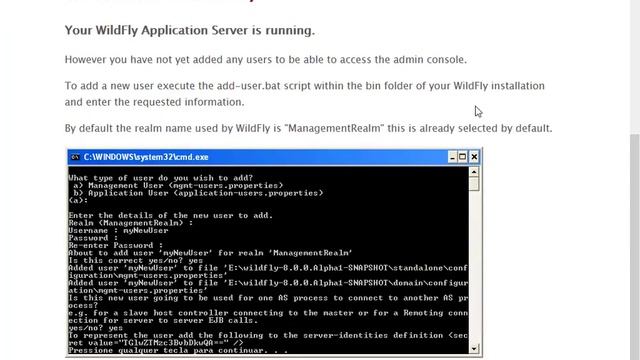Click 'Enter the details of the new user to add.'
Screen dimensions: 640x360
(x=171, y=216)
